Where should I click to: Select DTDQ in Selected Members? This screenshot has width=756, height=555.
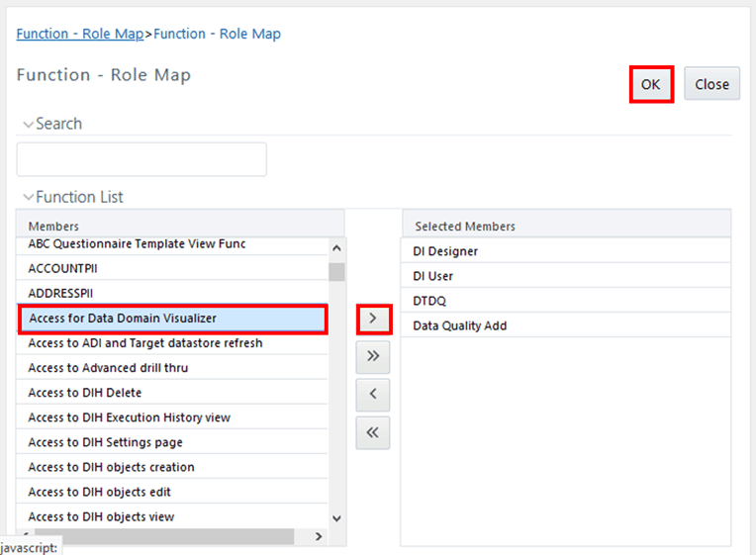click(566, 301)
